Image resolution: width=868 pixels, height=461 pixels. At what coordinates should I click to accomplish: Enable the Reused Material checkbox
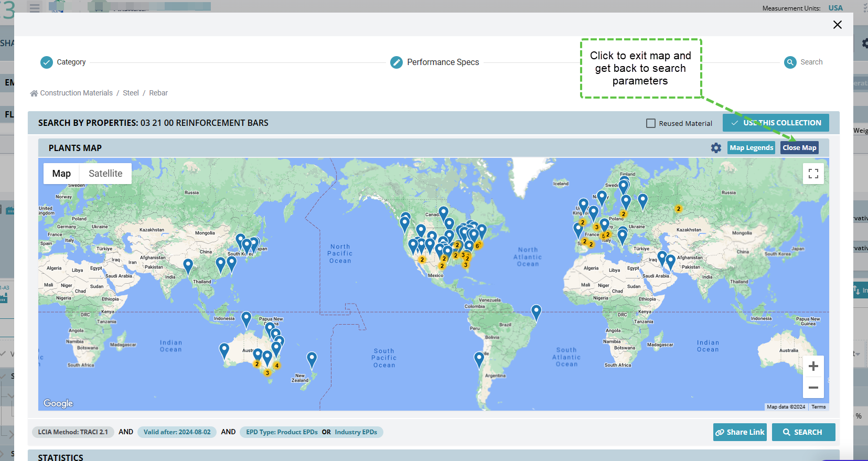click(x=651, y=123)
